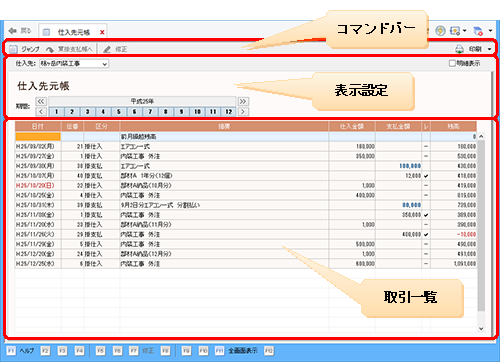
Task: Select the 部材A納品(10月分) description cell
Action: click(224, 186)
